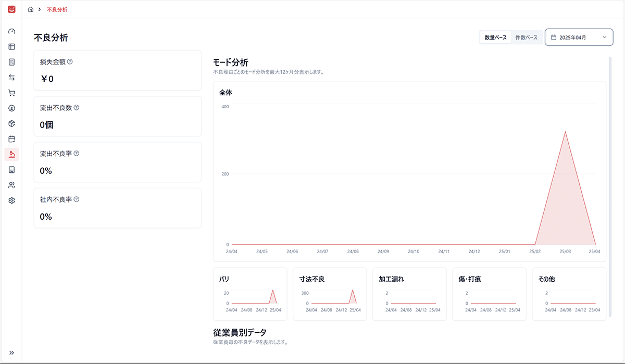The width and height of the screenshot is (625, 364).
Task: Click help icon next to 損失金額
Action: 70,61
